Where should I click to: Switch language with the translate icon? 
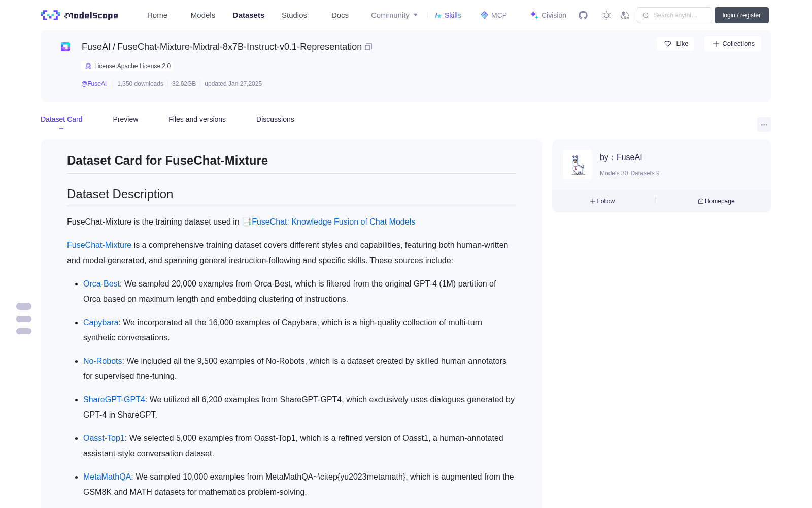[x=625, y=15]
